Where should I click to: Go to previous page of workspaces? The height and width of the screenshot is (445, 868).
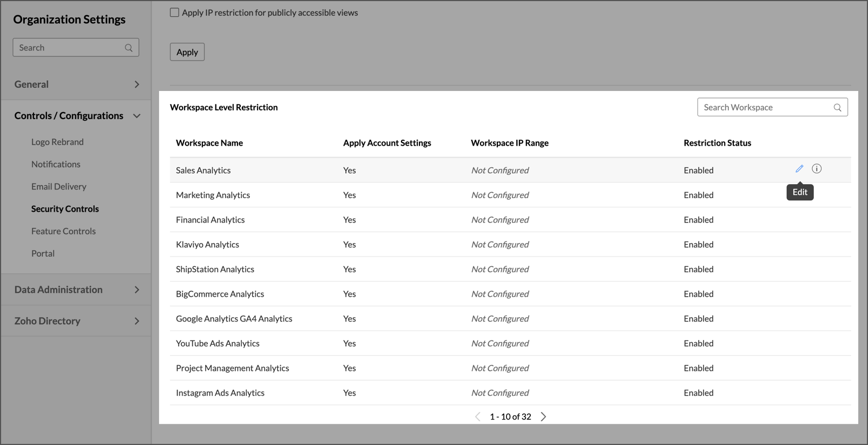pos(477,416)
